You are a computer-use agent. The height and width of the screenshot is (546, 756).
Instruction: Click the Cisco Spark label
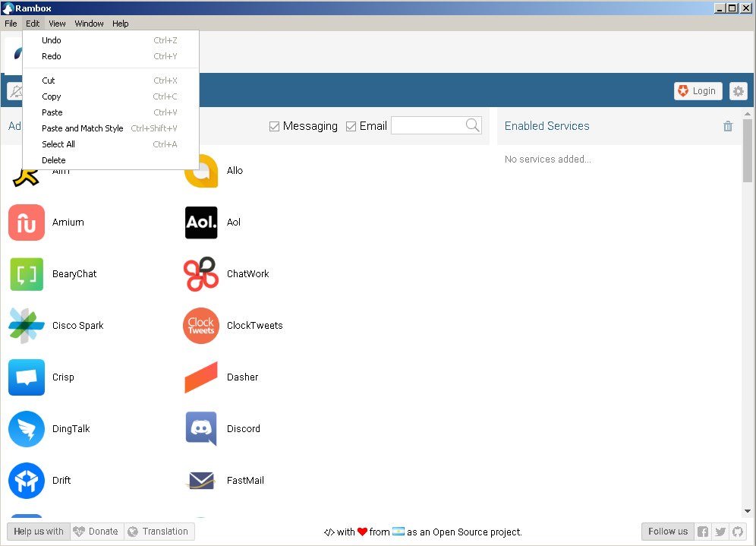pos(77,326)
